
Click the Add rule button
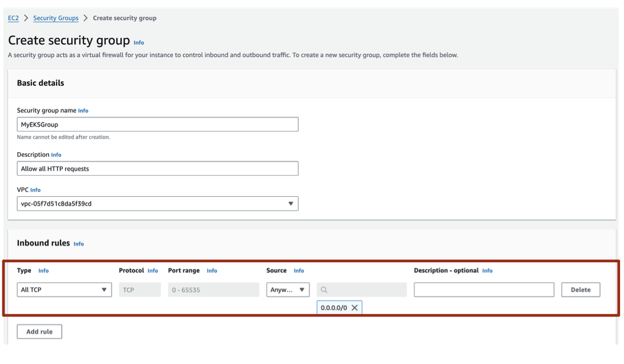pyautogui.click(x=40, y=332)
